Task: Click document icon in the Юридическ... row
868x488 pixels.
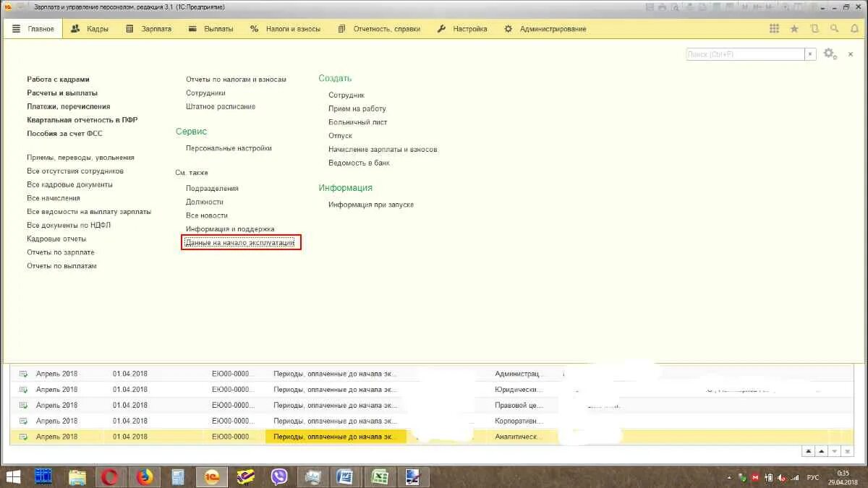Action: 23,390
